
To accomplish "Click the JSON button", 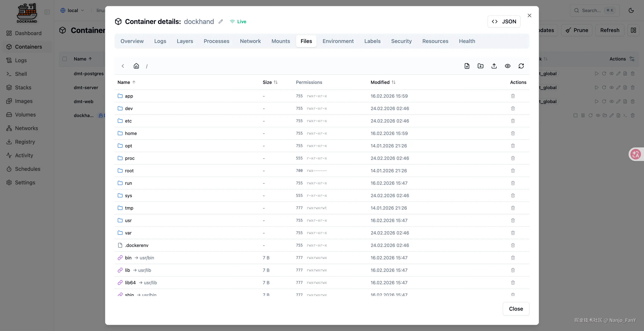I will pos(504,21).
